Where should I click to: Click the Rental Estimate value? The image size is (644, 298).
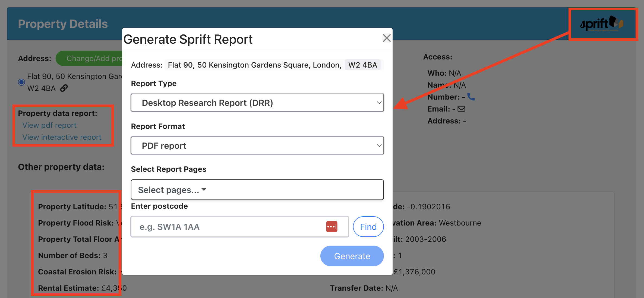point(114,288)
